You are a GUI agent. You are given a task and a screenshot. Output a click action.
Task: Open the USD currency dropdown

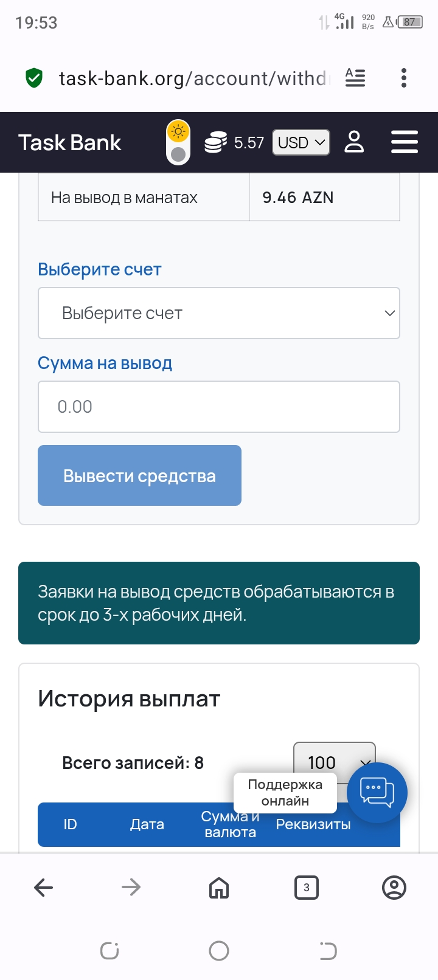click(301, 142)
